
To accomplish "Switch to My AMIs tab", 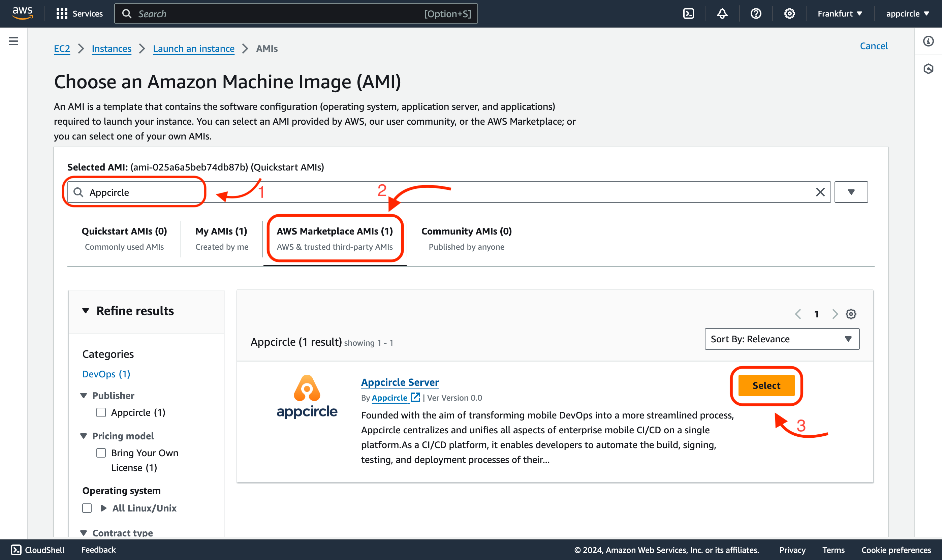I will tap(221, 239).
